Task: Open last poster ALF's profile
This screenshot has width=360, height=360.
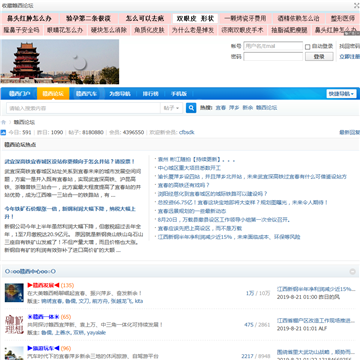Action: click(x=323, y=329)
